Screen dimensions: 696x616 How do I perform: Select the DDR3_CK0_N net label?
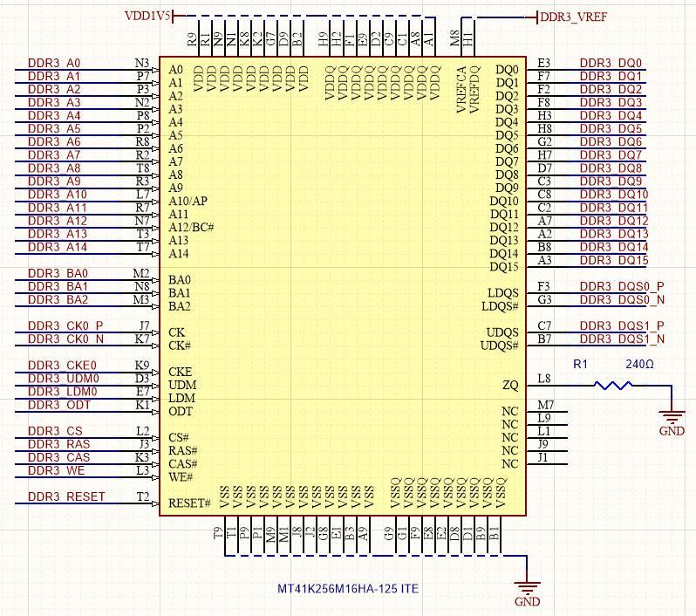click(65, 339)
